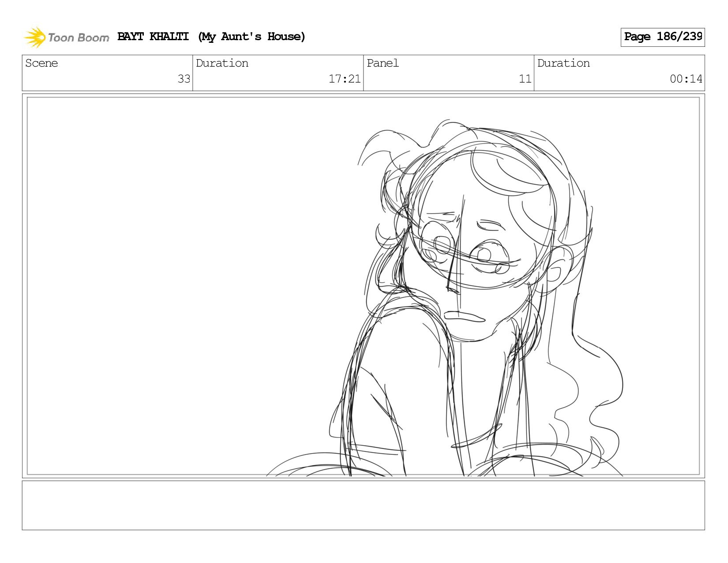Click the storyboard sketch of the girl
This screenshot has height=563, width=728.
[x=446, y=298]
